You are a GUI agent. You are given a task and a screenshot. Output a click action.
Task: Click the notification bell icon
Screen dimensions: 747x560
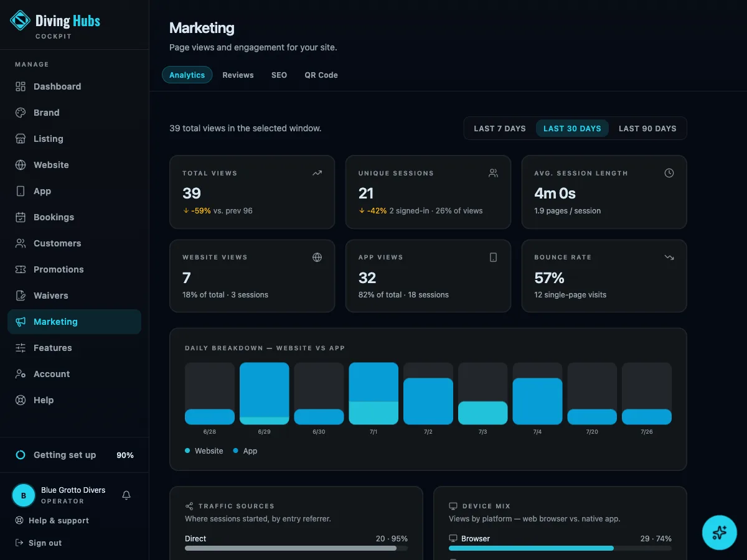126,495
